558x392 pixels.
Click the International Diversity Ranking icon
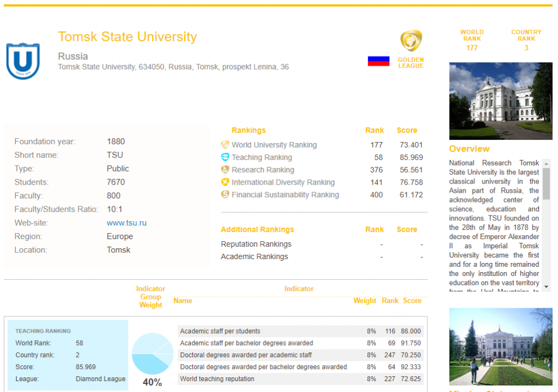click(225, 182)
